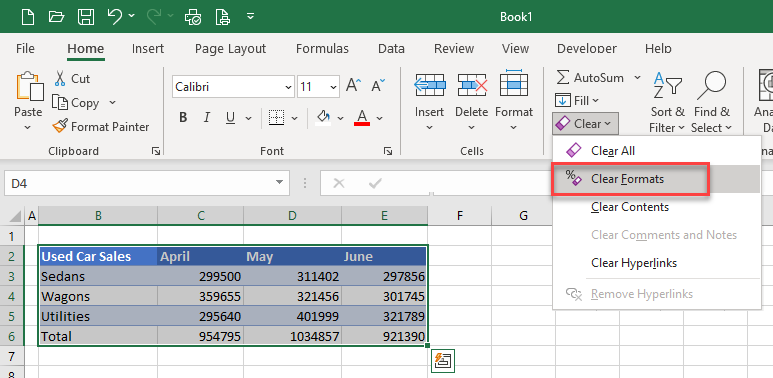Switch to the View tab
Screen dimensions: 773x378
point(516,49)
